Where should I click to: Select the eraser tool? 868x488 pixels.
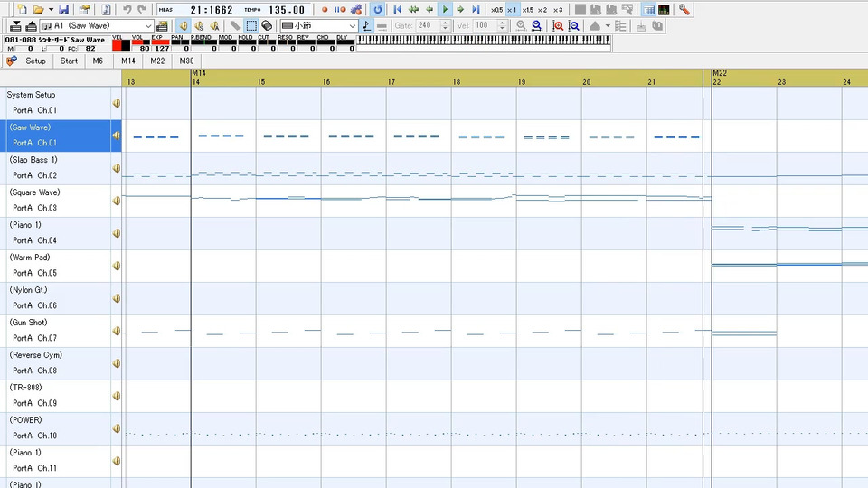click(x=267, y=25)
